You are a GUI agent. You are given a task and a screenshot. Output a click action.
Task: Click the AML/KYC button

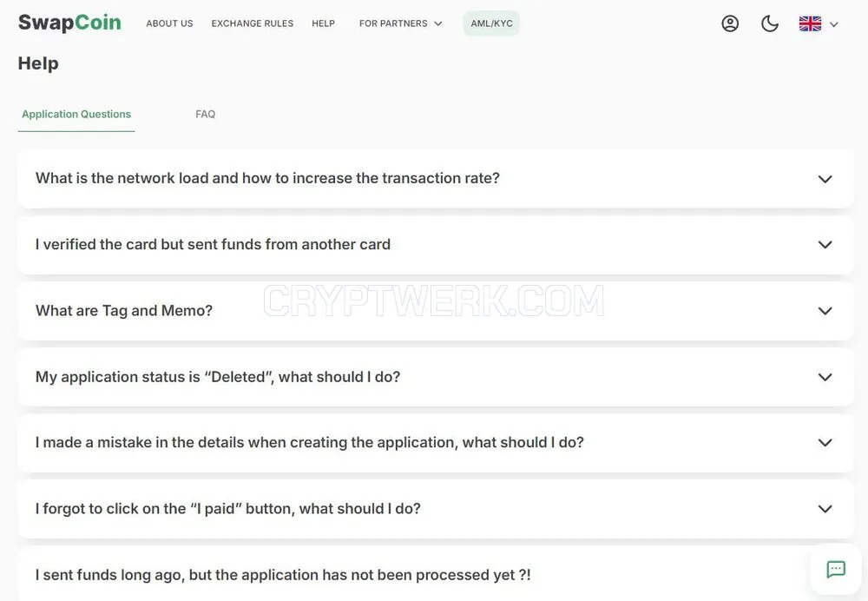(x=491, y=23)
